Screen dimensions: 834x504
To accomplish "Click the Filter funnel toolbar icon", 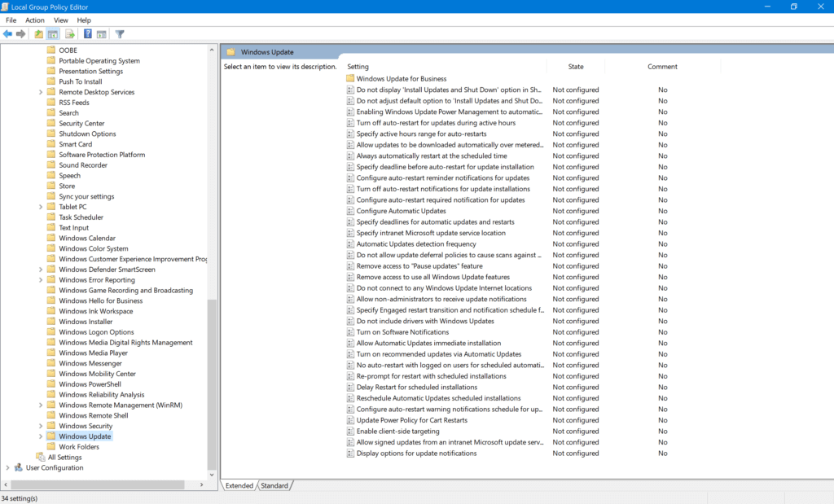I will pos(120,34).
